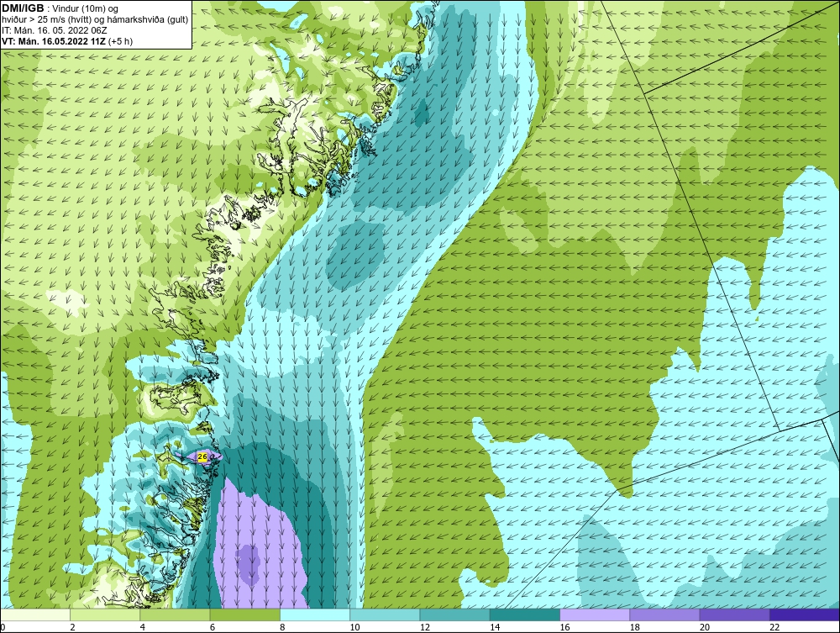Select the 18–20 m/s purple swatch
Viewport: 840px width, 633px height.
tap(664, 615)
